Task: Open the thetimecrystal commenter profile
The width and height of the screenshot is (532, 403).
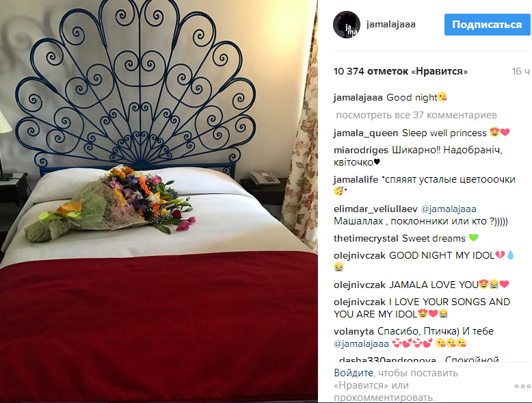Action: click(x=366, y=238)
